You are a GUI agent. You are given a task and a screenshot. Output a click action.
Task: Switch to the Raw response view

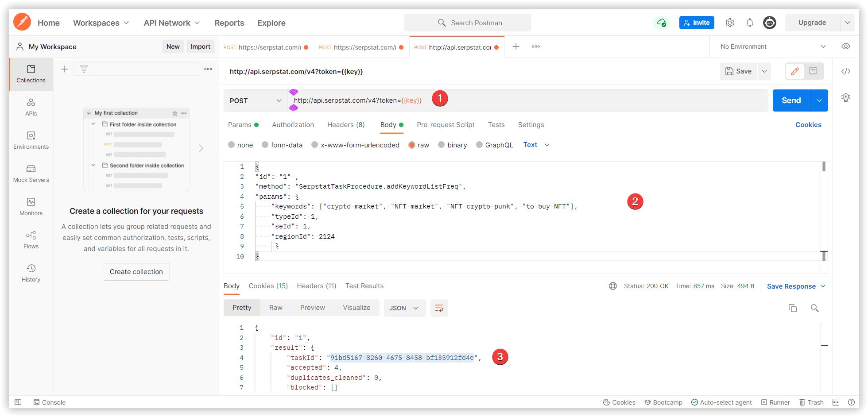tap(275, 308)
